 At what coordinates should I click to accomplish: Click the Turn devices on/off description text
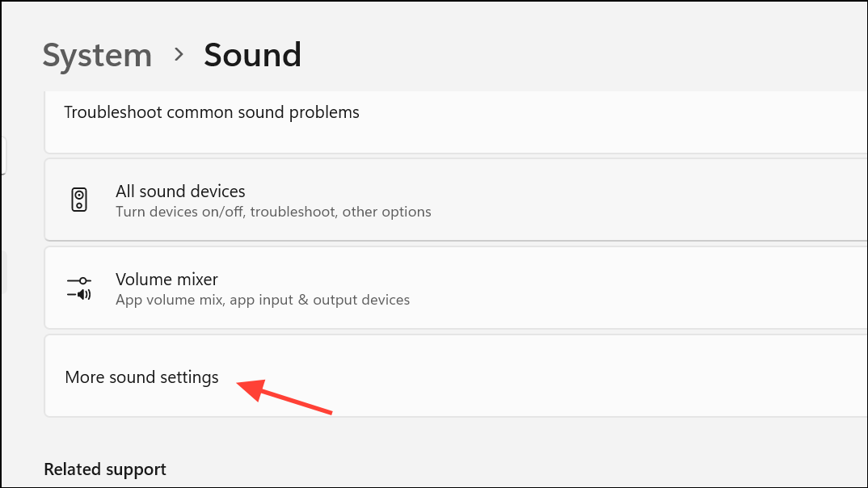pos(272,212)
